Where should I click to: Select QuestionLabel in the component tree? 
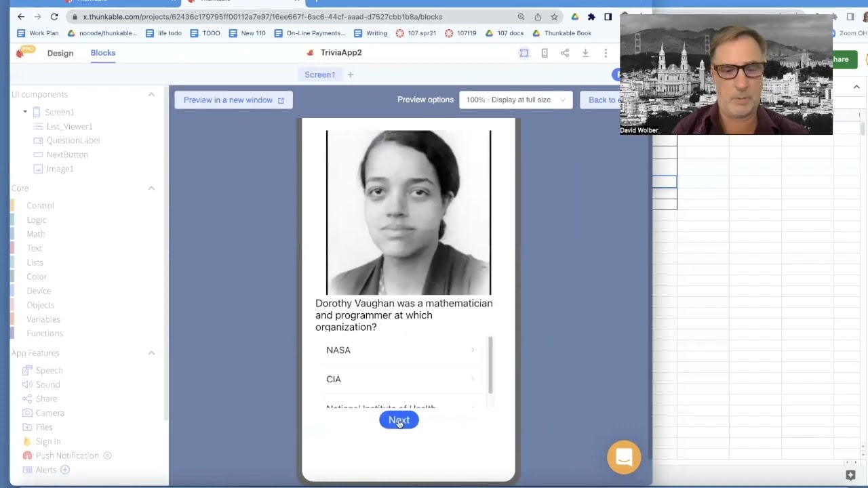[73, 140]
